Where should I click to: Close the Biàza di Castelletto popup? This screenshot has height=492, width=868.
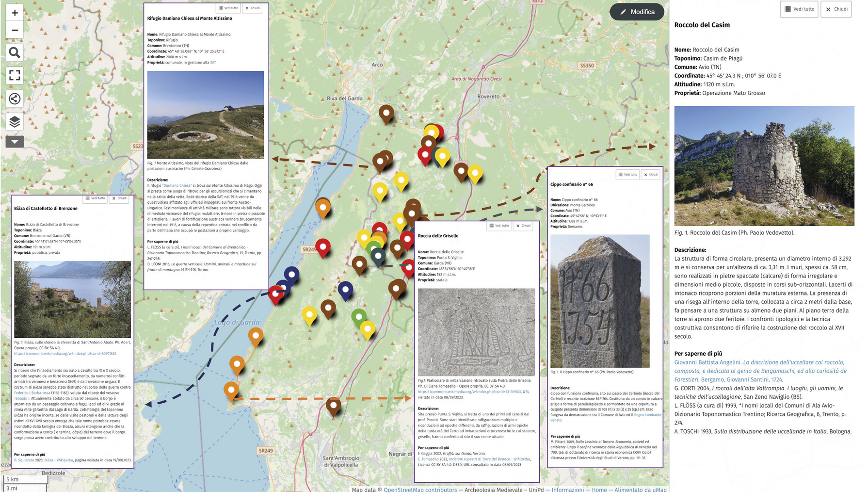pyautogui.click(x=119, y=198)
